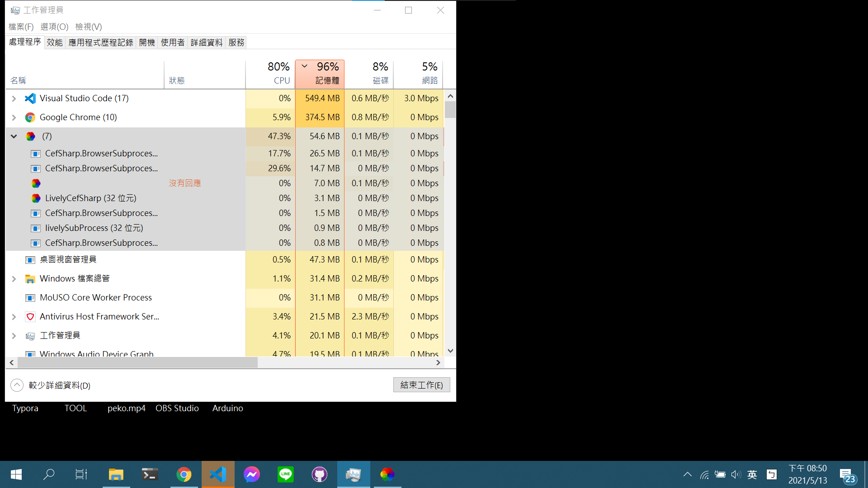The width and height of the screenshot is (868, 488).
Task: Click the Windows 檔案總管 folder icon
Action: point(30,279)
